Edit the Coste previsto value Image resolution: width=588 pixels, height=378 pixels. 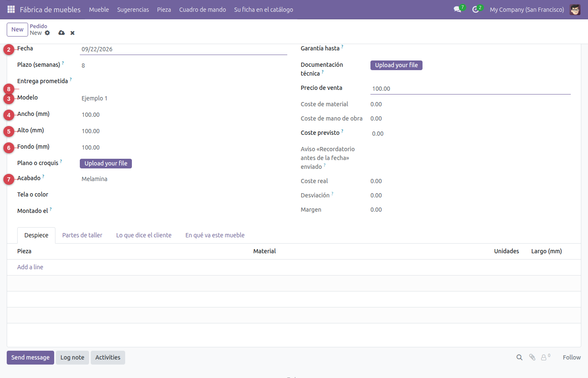pyautogui.click(x=470, y=134)
